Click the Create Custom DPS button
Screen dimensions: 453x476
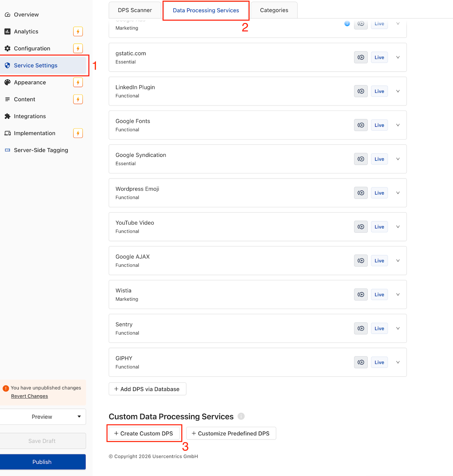(144, 433)
